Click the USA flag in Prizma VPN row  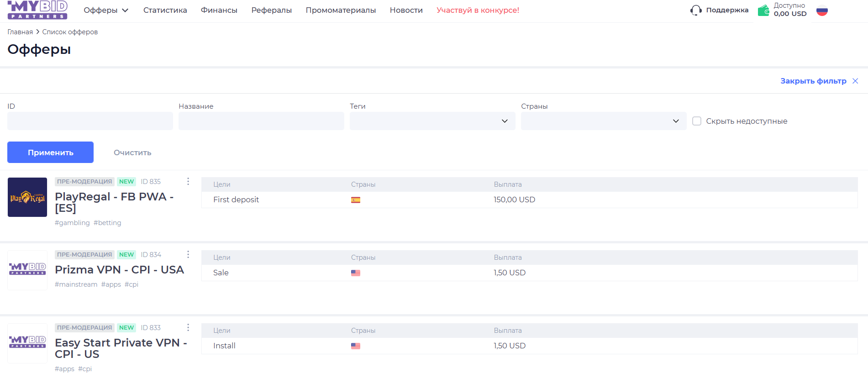coord(356,273)
